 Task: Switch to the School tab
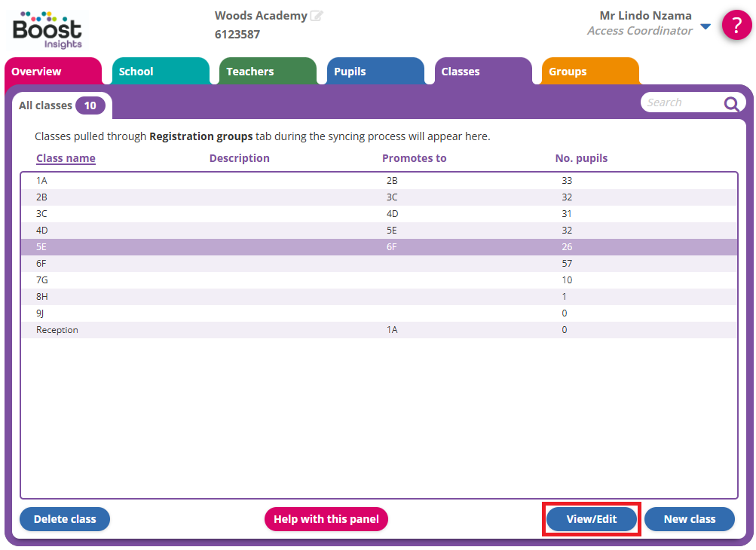pos(160,72)
